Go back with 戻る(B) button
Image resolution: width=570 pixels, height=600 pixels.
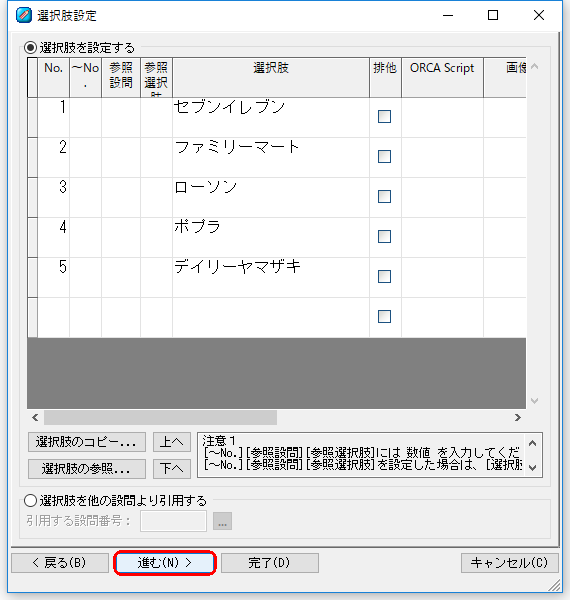coord(60,563)
